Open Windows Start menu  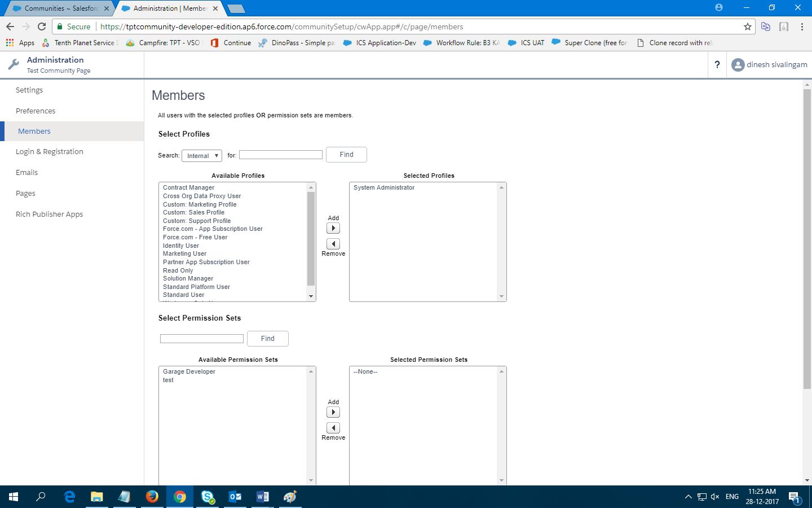point(14,497)
